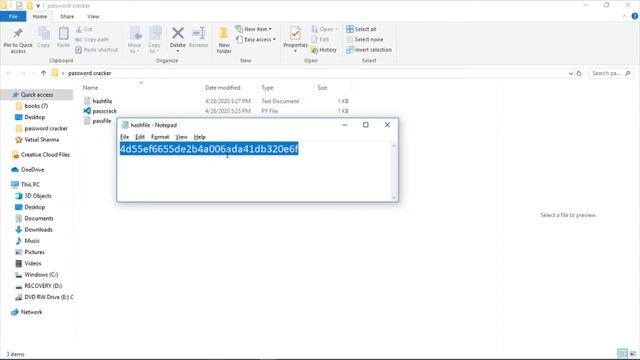Go up one folder level arrow
Image resolution: width=640 pixels, height=360 pixels.
coord(43,73)
